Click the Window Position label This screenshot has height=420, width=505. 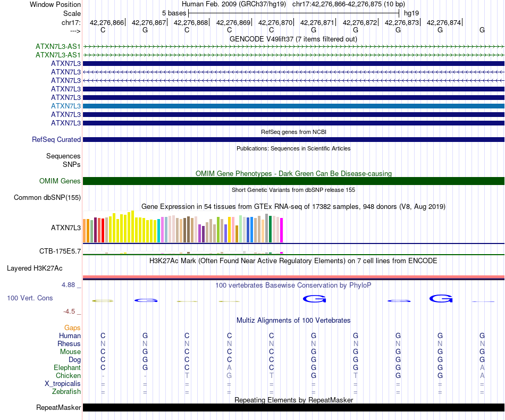tap(55, 4)
